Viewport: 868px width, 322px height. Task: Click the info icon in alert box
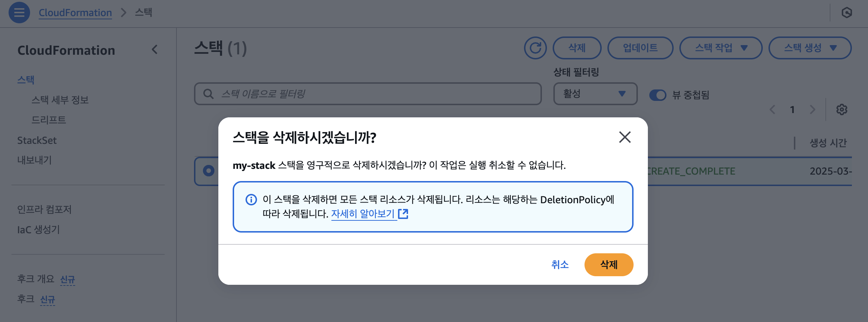tap(251, 199)
